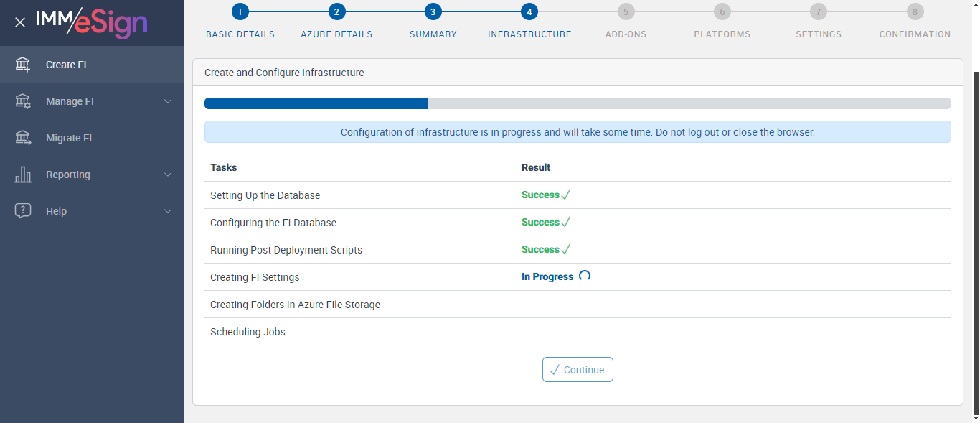Click the Result column header

(x=536, y=167)
